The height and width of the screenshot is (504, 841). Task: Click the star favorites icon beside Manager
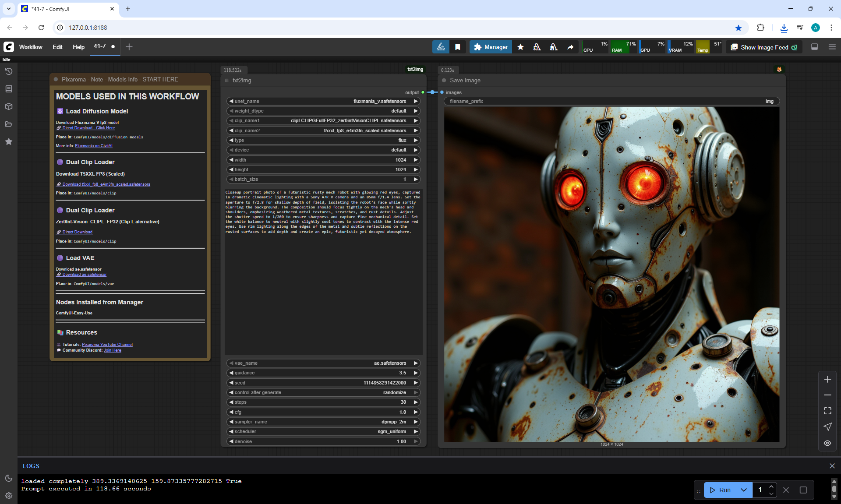520,47
